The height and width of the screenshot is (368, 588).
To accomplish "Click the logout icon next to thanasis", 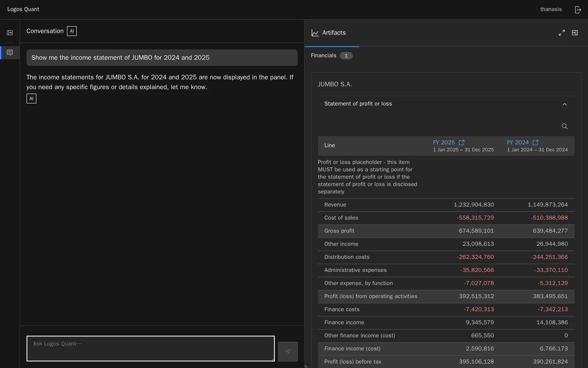I will pyautogui.click(x=578, y=10).
